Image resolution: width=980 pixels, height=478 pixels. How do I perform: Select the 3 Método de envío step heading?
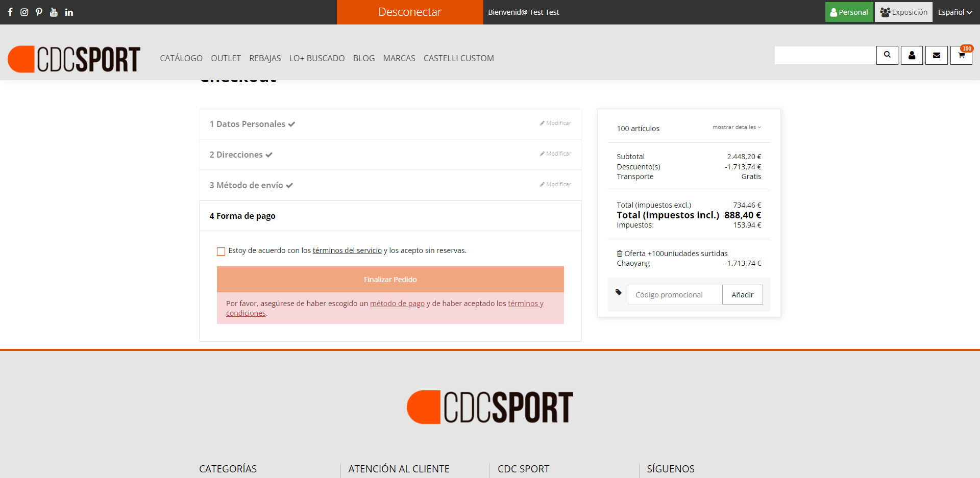coord(251,185)
